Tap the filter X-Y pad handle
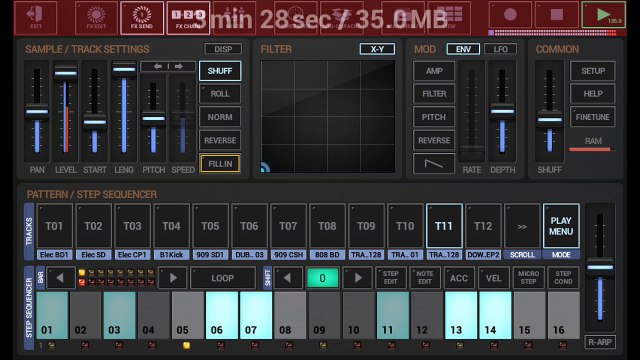The width and height of the screenshot is (640, 360). click(x=265, y=168)
